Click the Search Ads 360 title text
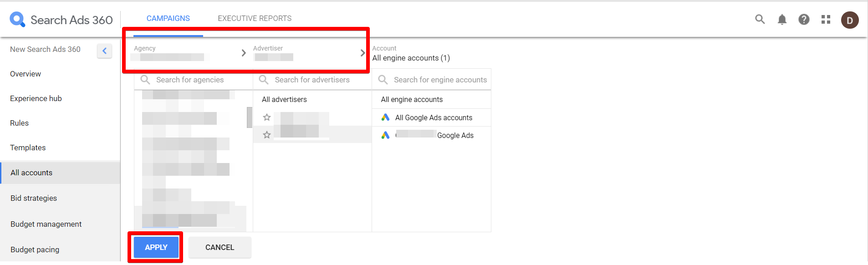This screenshot has width=868, height=265. [71, 20]
